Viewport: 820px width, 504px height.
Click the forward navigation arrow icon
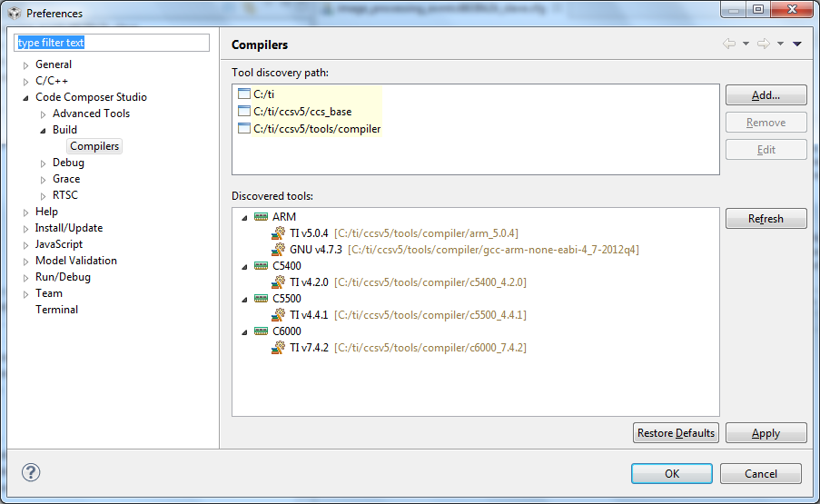(x=763, y=44)
